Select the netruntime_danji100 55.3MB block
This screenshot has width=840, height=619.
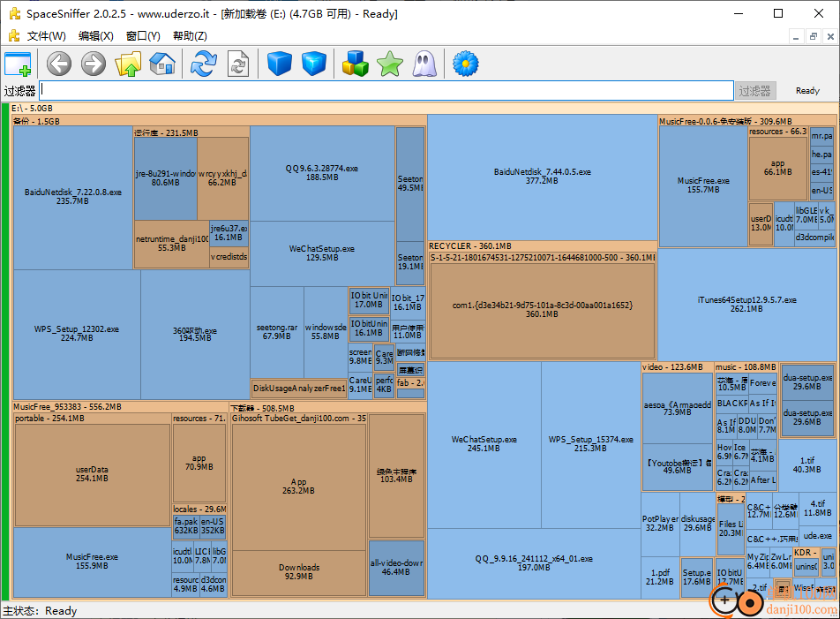tap(171, 244)
